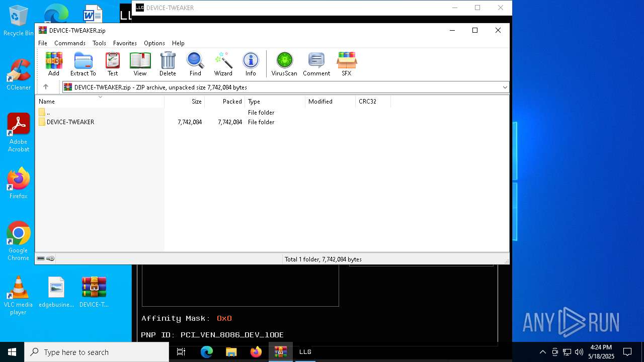Open the Favorites menu
644x362 pixels.
click(x=125, y=43)
